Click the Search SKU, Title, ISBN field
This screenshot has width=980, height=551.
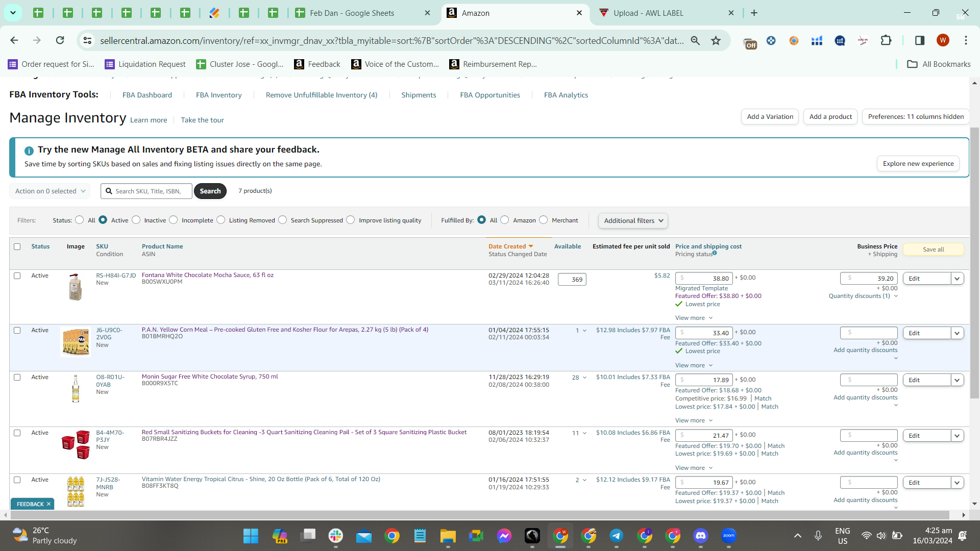click(146, 191)
